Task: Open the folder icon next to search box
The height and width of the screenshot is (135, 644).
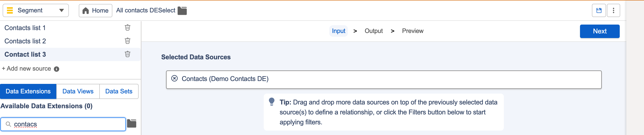Action: [x=132, y=123]
